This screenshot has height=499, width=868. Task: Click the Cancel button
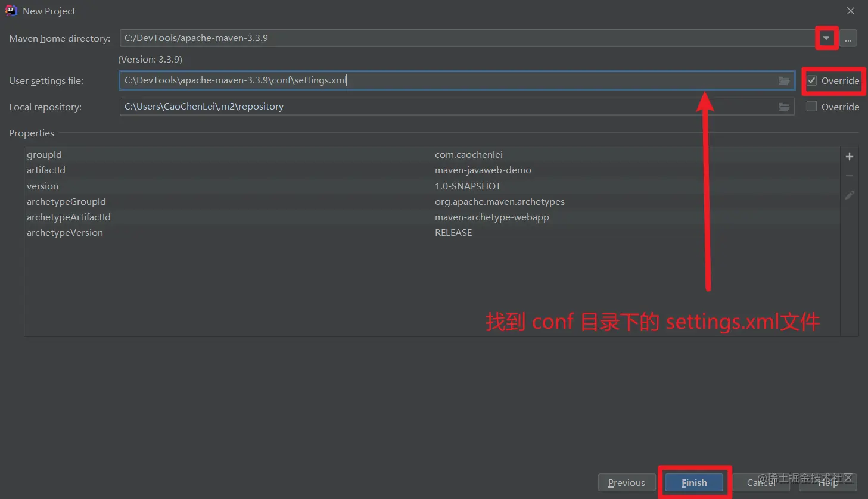pos(761,483)
